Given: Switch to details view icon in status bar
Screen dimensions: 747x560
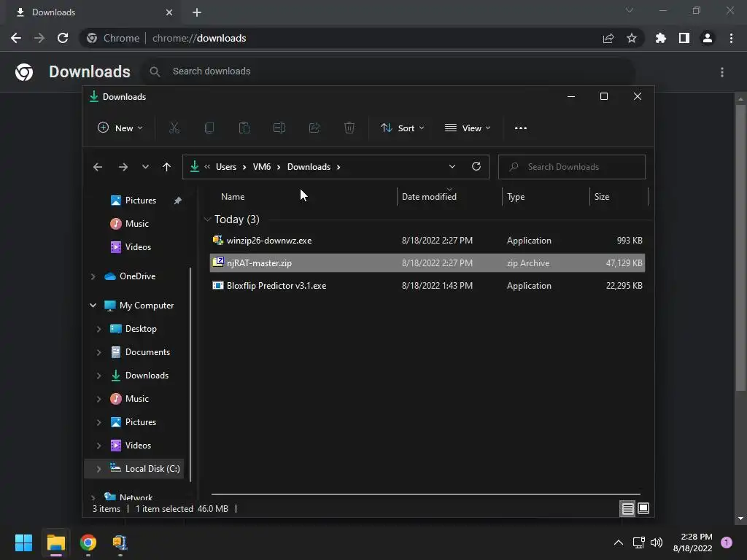Looking at the screenshot, I should pyautogui.click(x=628, y=508).
